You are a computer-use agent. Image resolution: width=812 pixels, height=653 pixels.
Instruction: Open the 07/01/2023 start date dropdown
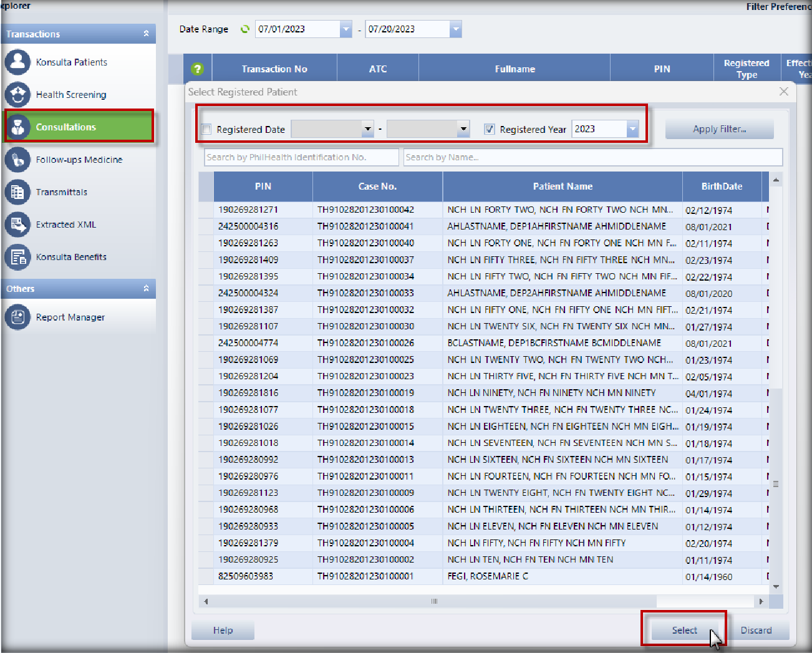point(346,29)
